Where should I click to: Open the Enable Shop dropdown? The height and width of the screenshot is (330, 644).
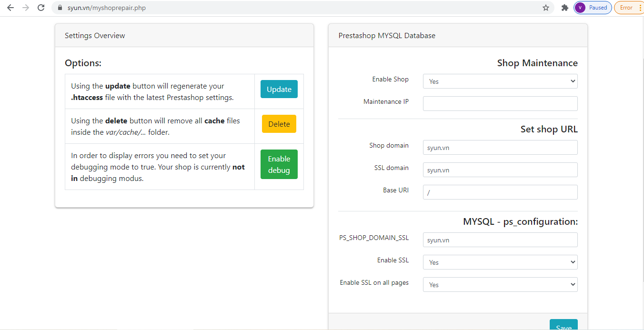tap(500, 81)
